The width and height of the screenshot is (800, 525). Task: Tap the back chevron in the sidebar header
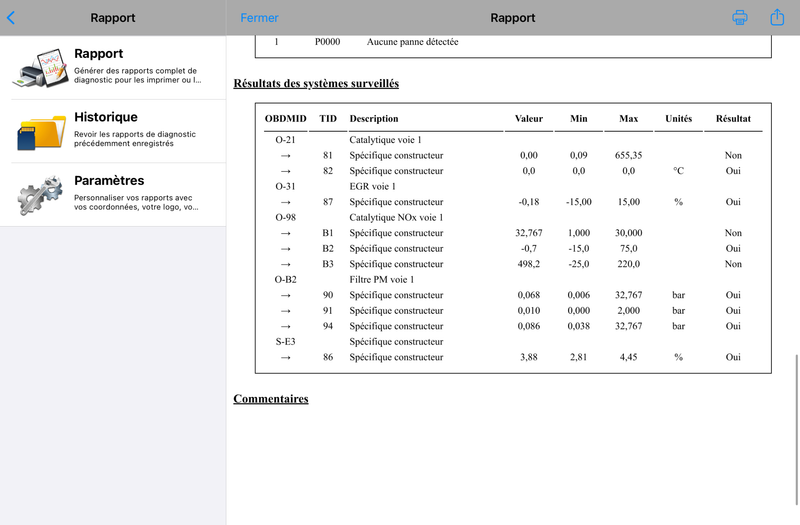[x=11, y=18]
